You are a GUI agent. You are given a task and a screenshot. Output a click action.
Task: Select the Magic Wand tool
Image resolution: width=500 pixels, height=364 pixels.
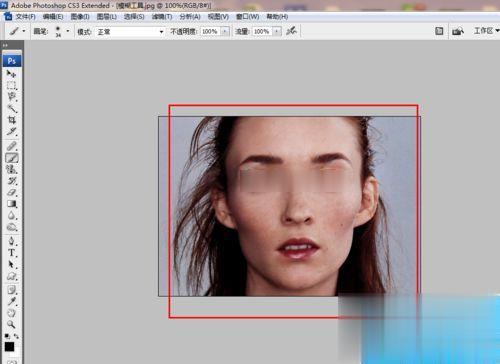(x=11, y=108)
